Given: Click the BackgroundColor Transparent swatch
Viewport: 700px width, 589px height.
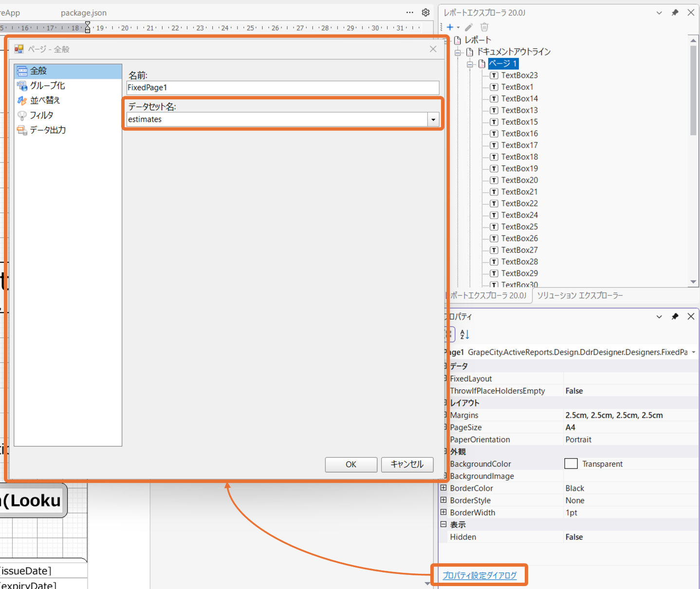Looking at the screenshot, I should click(571, 463).
